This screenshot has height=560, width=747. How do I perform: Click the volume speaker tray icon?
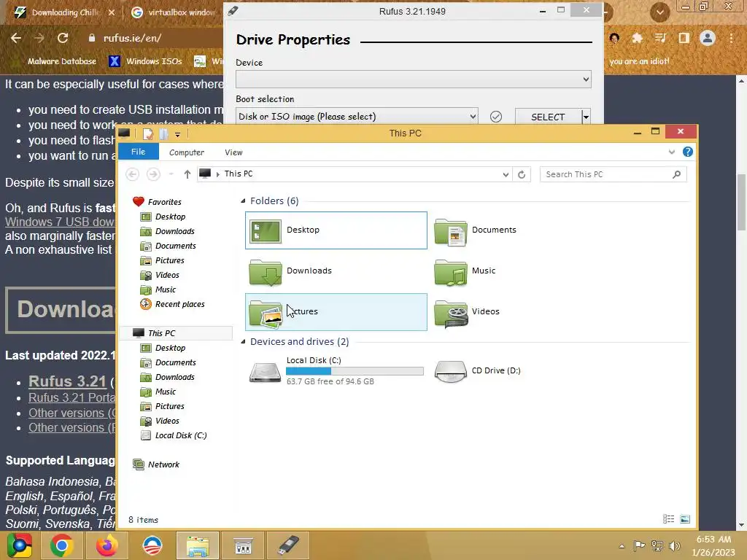click(x=674, y=545)
